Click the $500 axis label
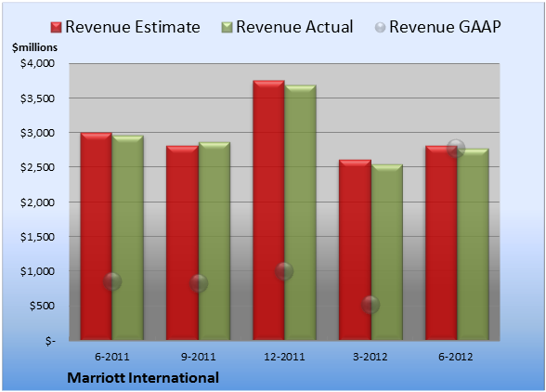This screenshot has width=546, height=392. point(42,306)
